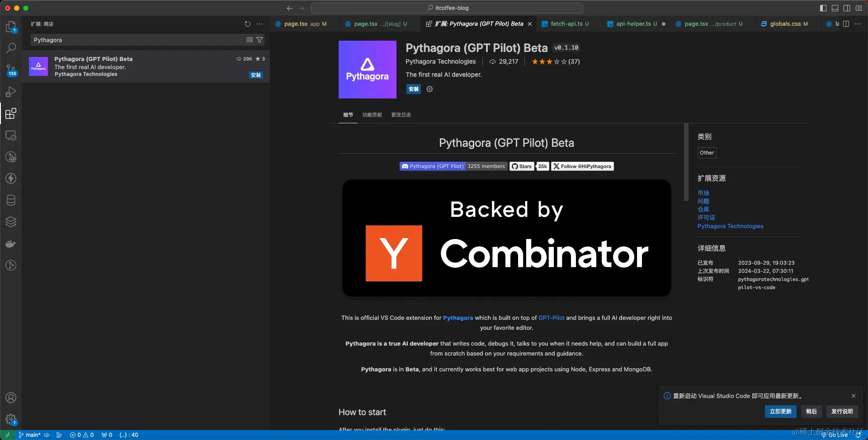Close the Pythagora extension tab

[530, 24]
